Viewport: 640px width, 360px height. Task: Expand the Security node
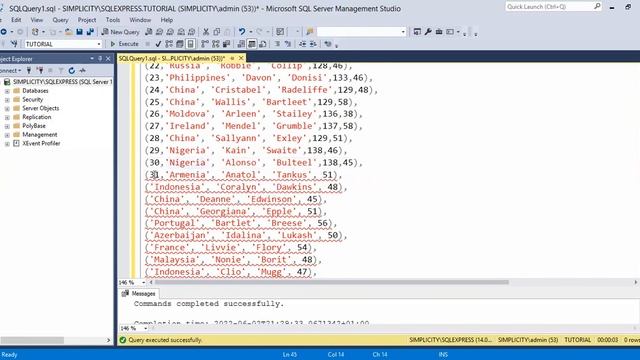point(7,100)
